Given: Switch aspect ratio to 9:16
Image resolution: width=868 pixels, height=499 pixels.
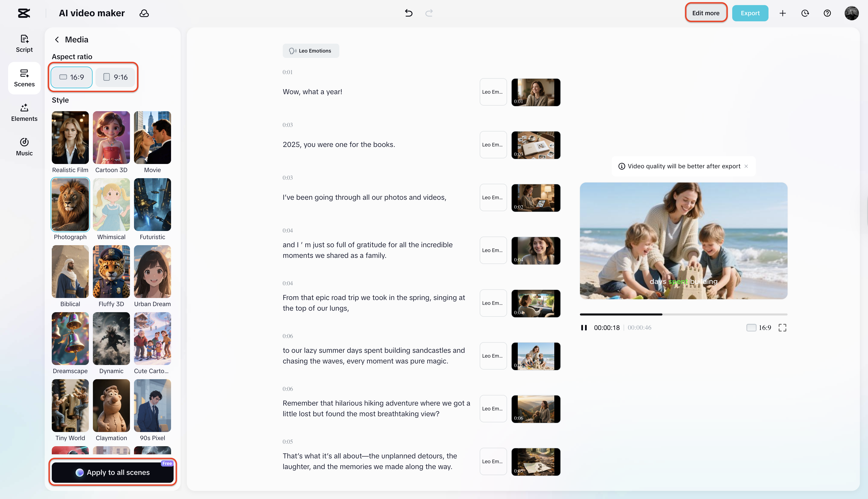Looking at the screenshot, I should [115, 77].
